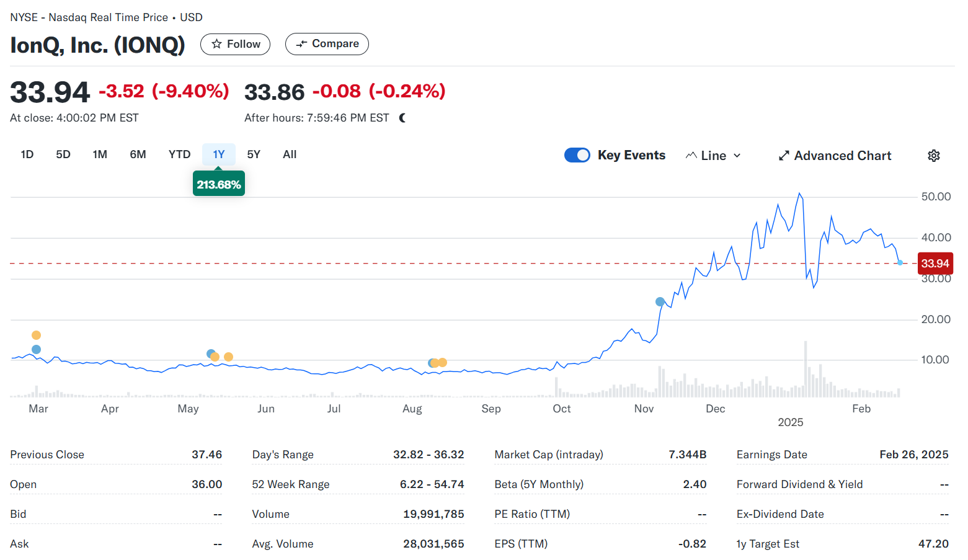968x560 pixels.
Task: Switch to the 1M range
Action: pos(100,154)
